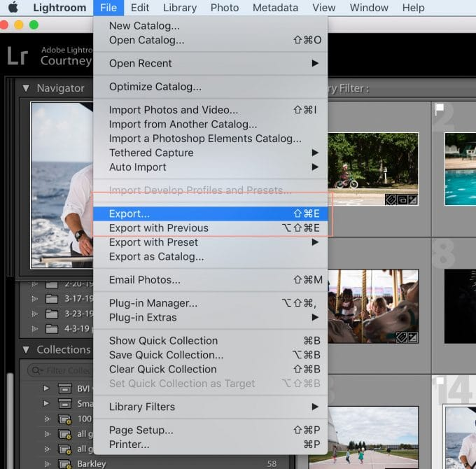Open the Window menu
The image size is (476, 469).
pos(369,8)
